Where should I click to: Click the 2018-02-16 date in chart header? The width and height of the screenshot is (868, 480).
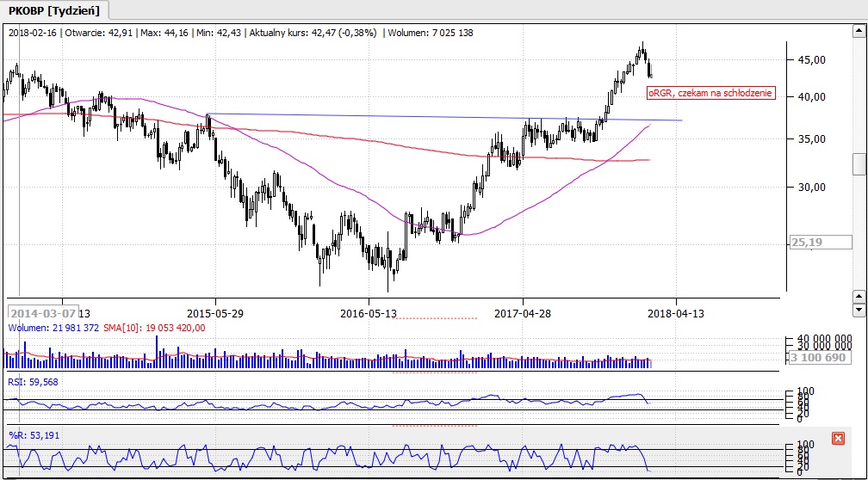tap(32, 33)
